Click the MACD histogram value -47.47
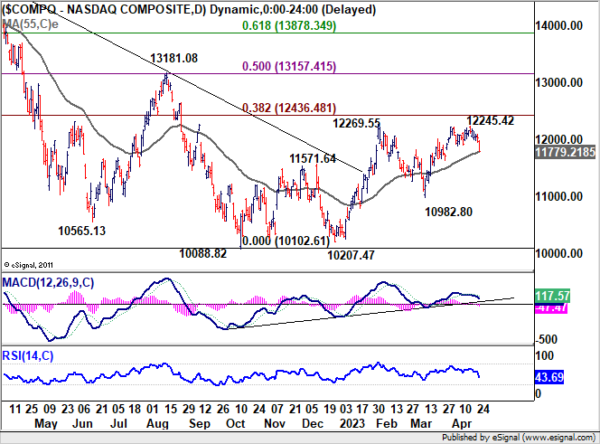This screenshot has height=444, width=600. pyautogui.click(x=551, y=308)
